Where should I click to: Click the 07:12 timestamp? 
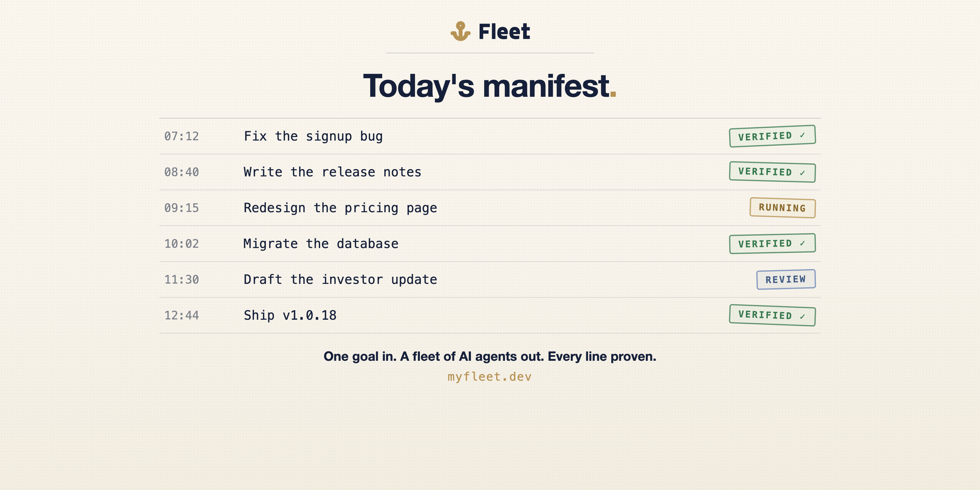coord(182,136)
